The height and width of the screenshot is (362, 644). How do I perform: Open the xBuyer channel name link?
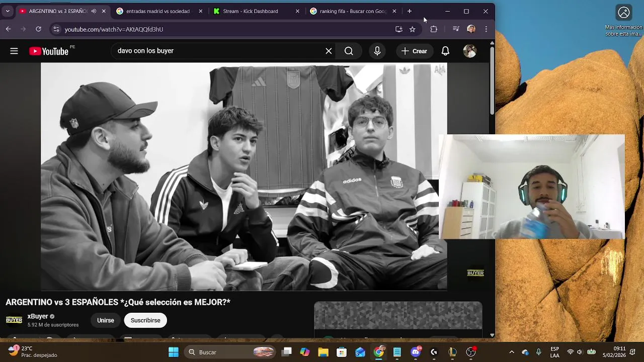coord(38,316)
